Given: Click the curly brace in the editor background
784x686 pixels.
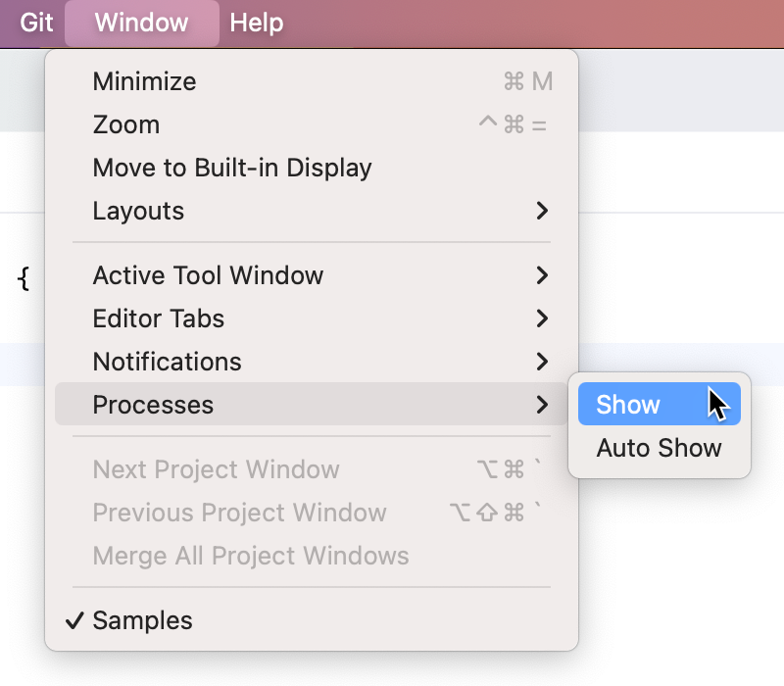Looking at the screenshot, I should click(x=24, y=277).
